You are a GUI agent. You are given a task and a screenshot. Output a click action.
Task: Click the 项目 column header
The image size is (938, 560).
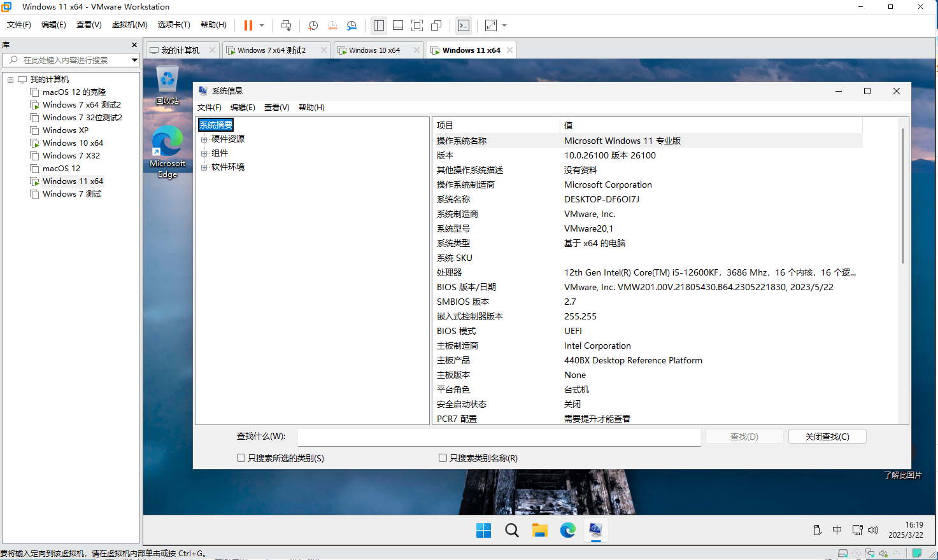(x=496, y=125)
